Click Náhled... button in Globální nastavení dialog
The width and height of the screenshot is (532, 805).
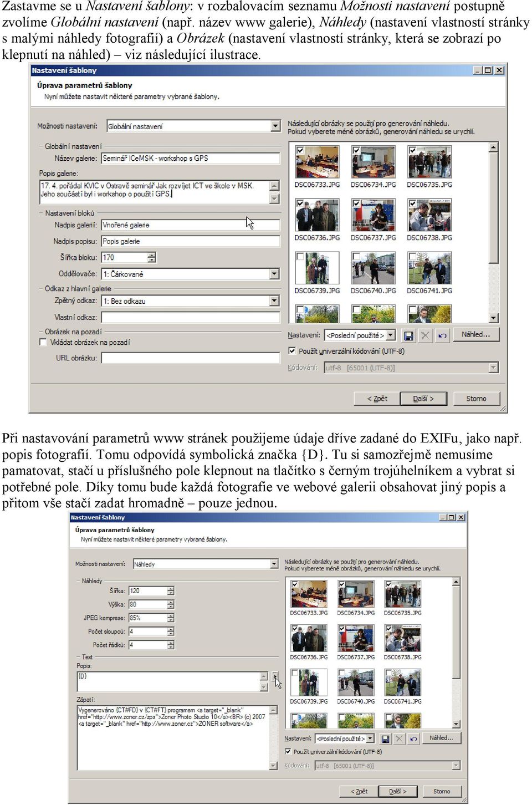(x=476, y=335)
